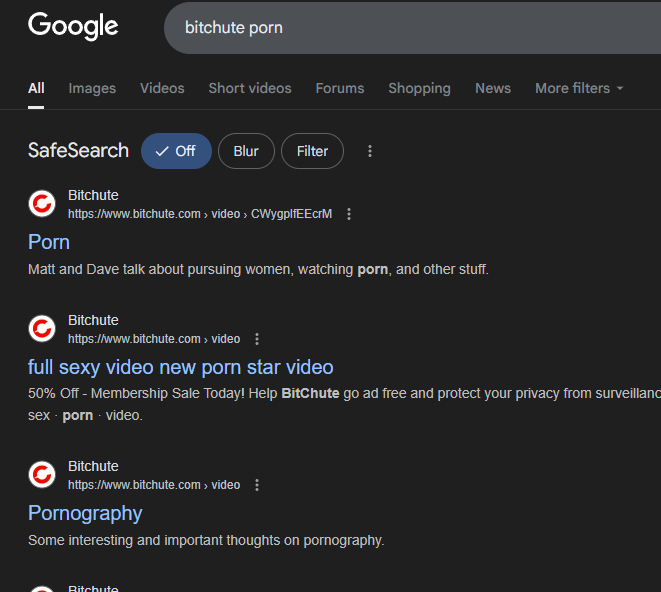Viewport: 661px width, 592px height.
Task: Open the Videos tab
Action: (162, 88)
